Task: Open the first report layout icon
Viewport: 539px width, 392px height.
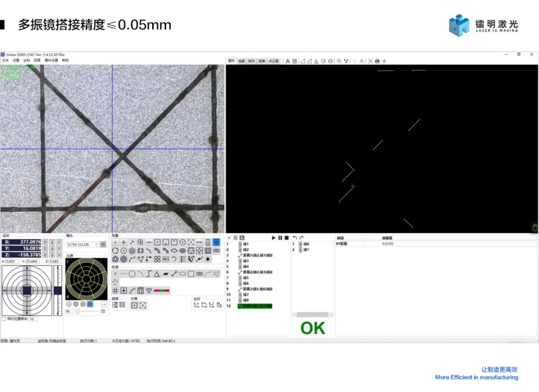Action: (x=115, y=304)
